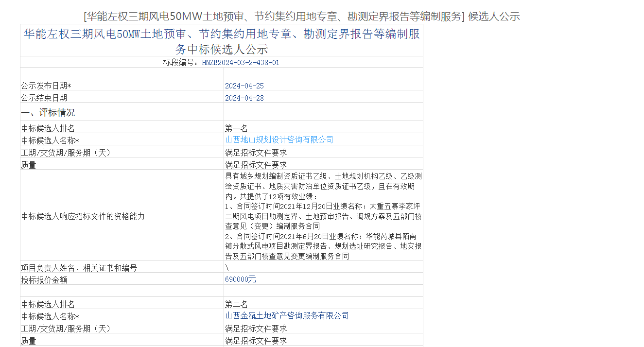
Task: Click the 投标报价金额 label
Action: coord(44,280)
